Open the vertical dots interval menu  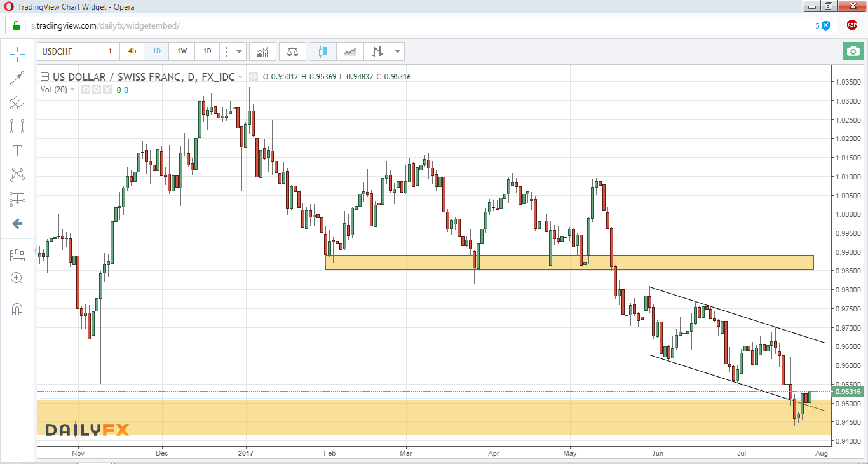[227, 51]
